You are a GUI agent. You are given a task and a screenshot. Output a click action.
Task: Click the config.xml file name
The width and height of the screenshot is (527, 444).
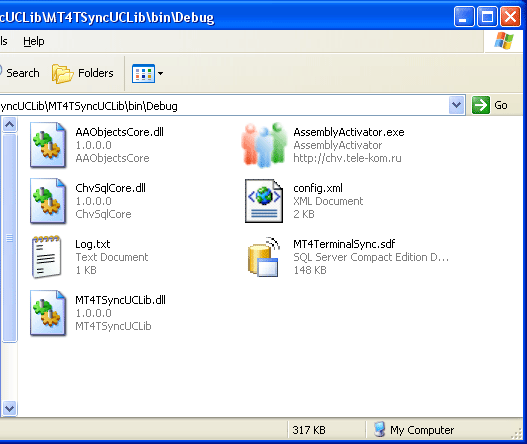click(318, 188)
